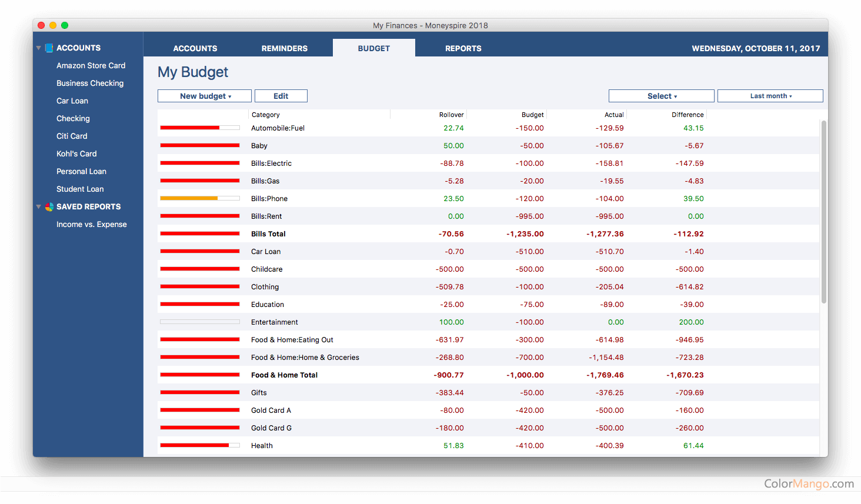Click the empty Entertainment progress bar

tap(199, 322)
